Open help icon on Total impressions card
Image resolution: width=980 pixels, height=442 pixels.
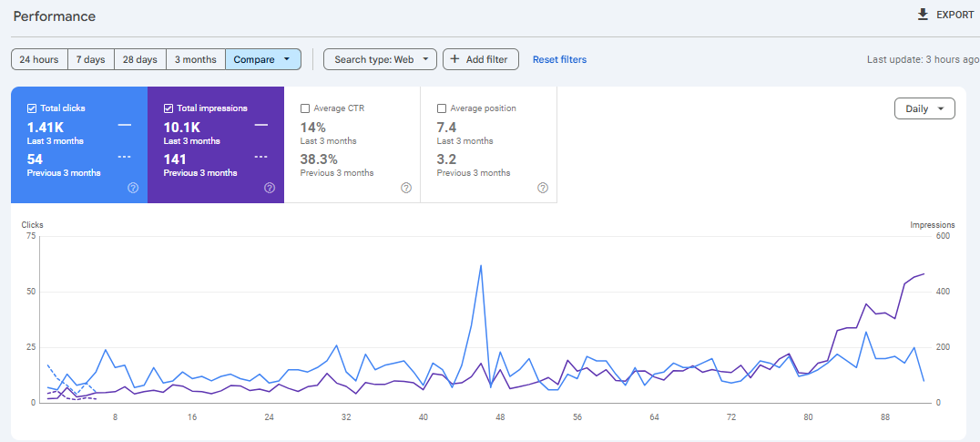(270, 188)
